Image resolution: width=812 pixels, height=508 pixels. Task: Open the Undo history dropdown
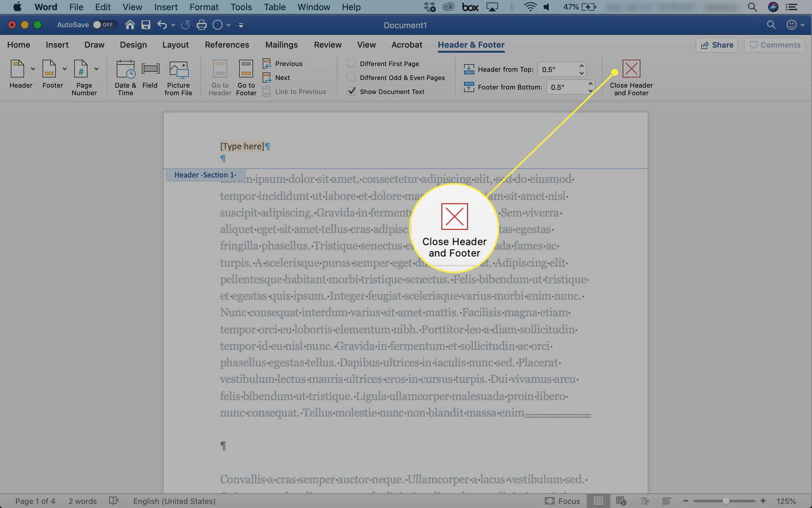click(x=173, y=25)
